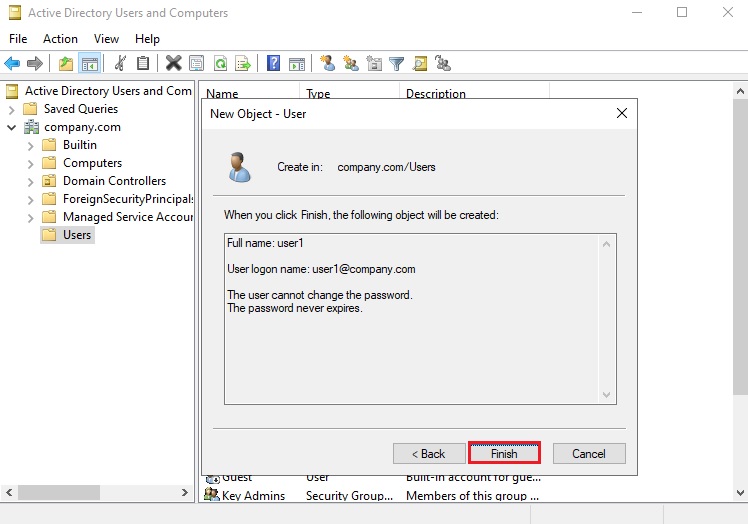Image resolution: width=748 pixels, height=524 pixels.
Task: Click the Create new group toolbar icon
Action: point(351,63)
